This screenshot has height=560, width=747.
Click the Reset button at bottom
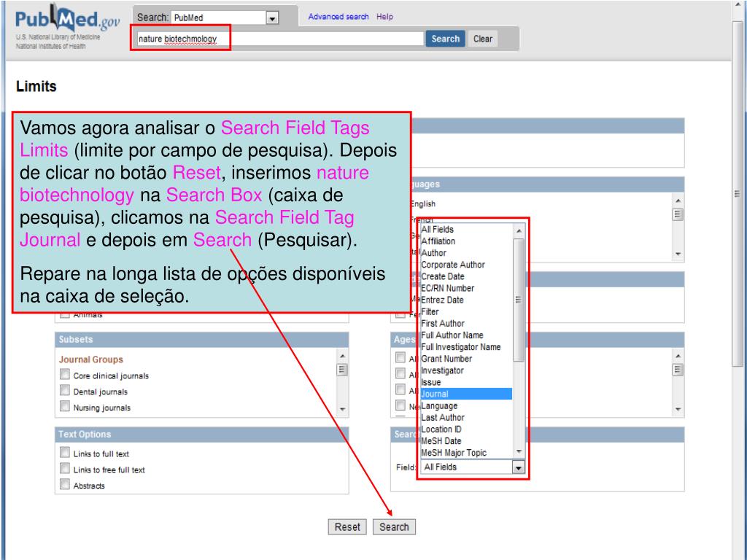point(347,526)
